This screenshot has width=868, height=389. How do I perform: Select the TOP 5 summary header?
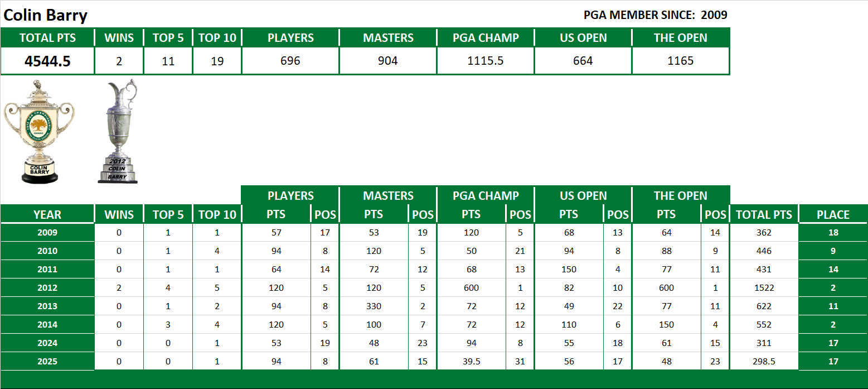pos(168,37)
